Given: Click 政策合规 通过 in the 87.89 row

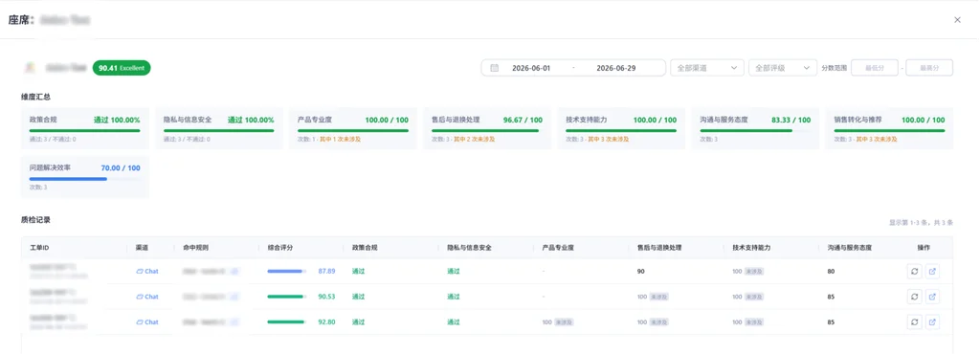Looking at the screenshot, I should 358,272.
